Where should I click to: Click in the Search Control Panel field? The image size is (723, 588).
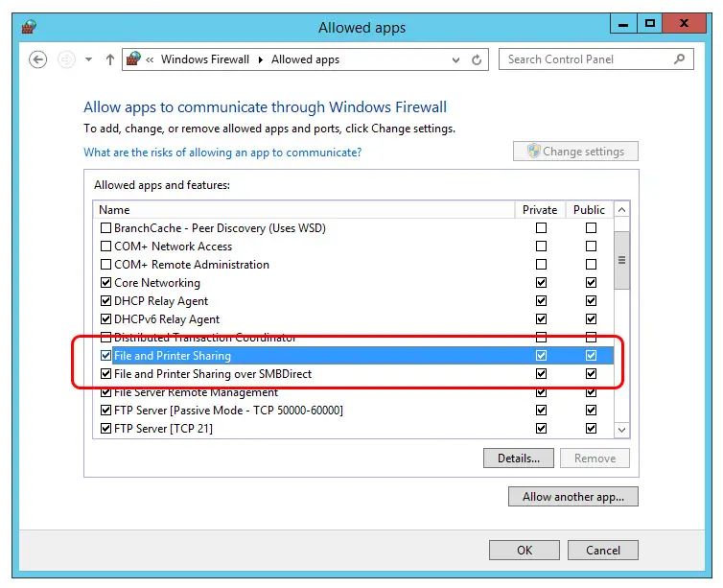point(585,59)
